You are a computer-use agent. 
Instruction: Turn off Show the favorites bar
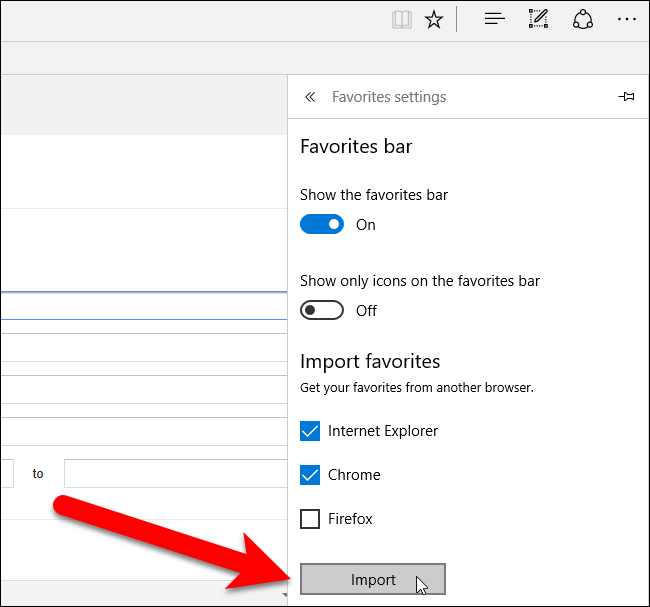[x=322, y=225]
